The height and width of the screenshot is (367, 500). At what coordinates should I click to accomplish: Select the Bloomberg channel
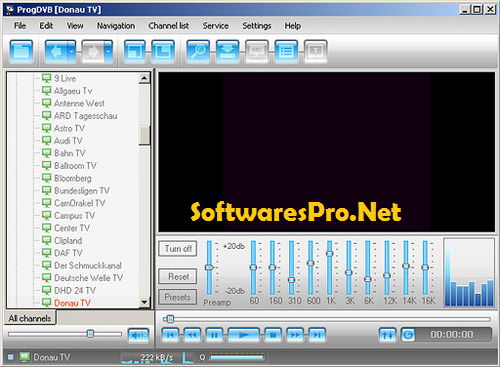(73, 178)
